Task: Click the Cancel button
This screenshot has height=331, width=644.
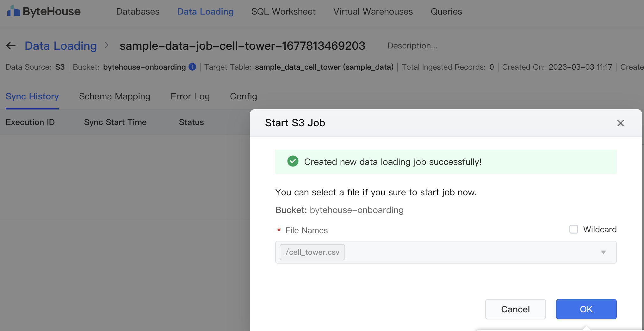Action: click(515, 309)
